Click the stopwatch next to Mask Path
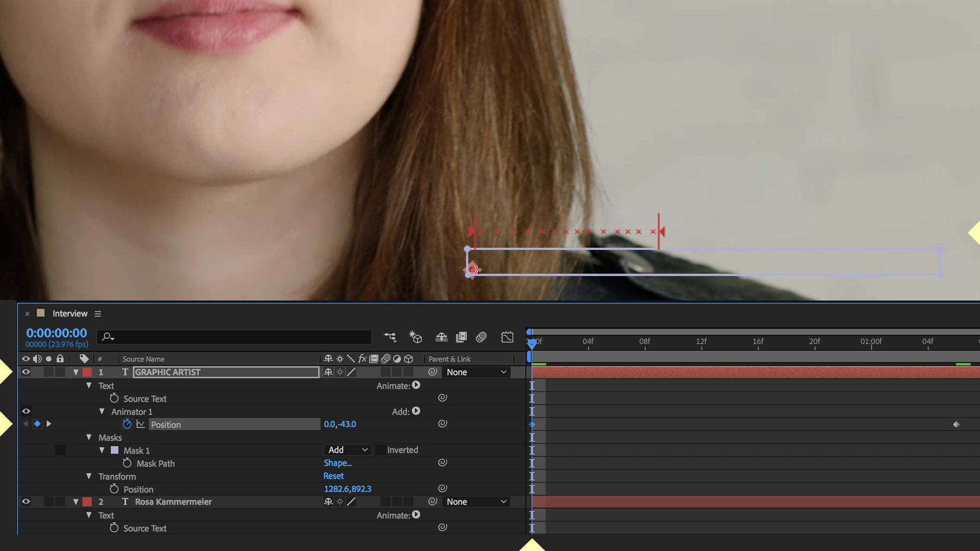 coord(127,463)
